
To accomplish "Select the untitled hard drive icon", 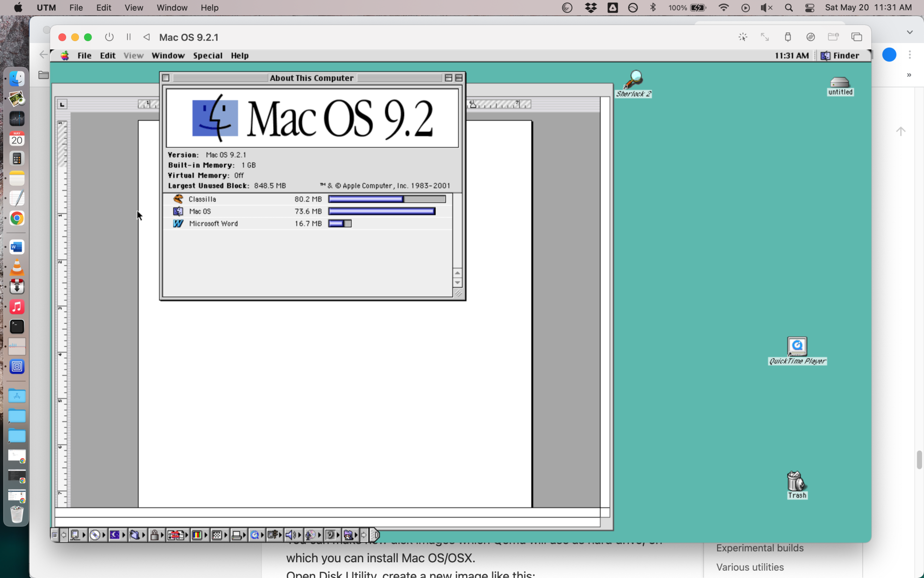I will coord(839,83).
